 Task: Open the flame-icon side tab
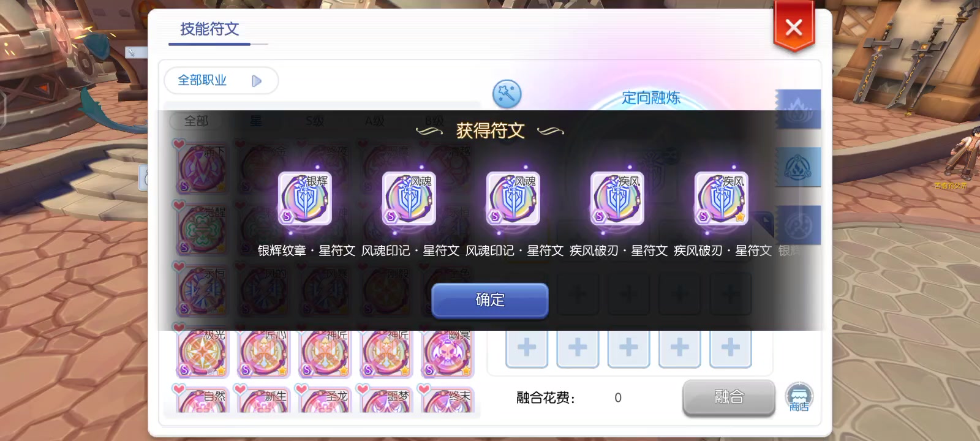pyautogui.click(x=797, y=109)
